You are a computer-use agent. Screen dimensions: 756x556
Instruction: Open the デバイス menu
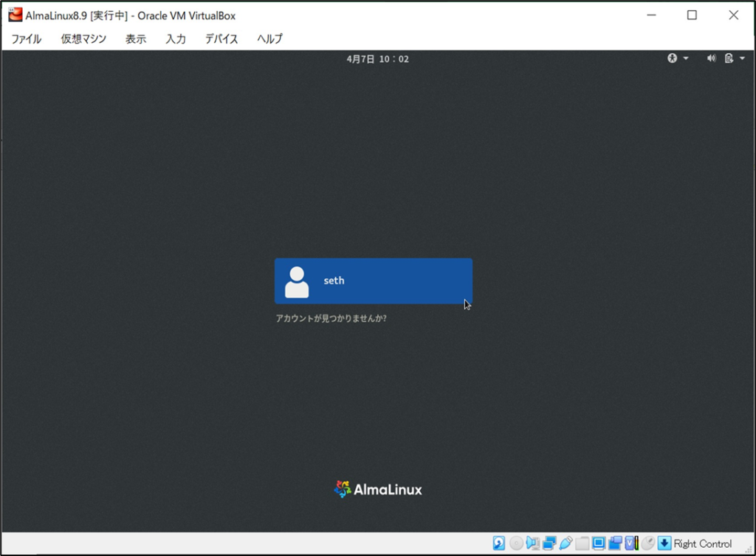[x=221, y=38]
